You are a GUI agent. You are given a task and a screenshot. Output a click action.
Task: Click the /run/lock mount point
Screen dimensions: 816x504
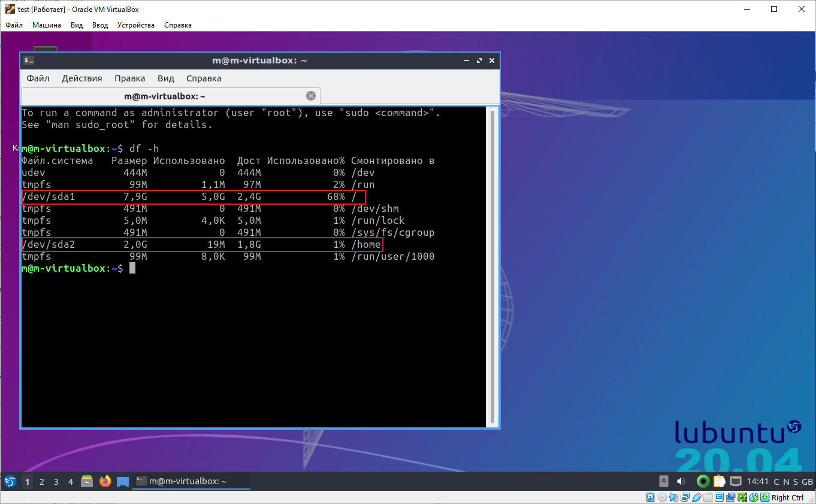[378, 220]
